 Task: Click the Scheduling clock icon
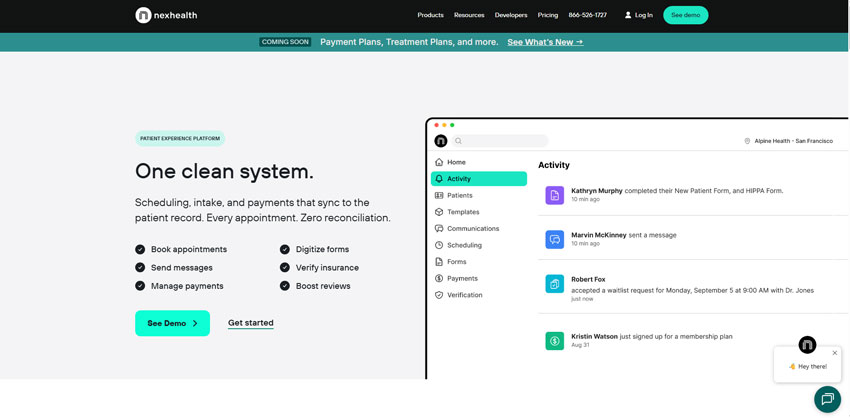(439, 245)
